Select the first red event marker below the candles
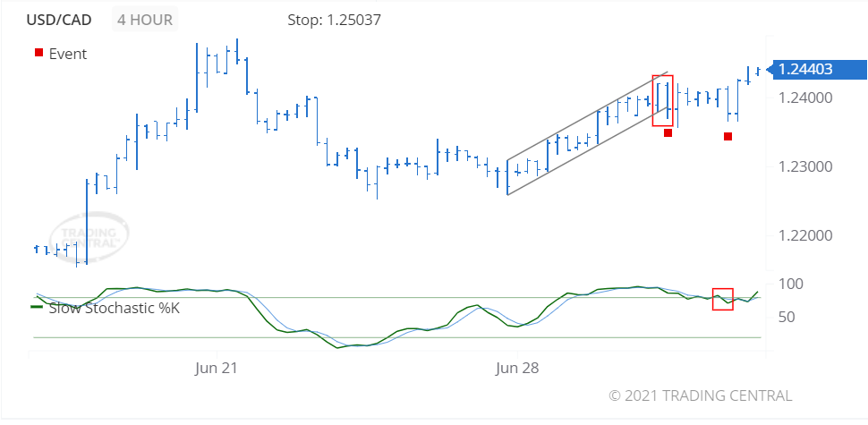Screen dimensions: 868x425 point(668,133)
